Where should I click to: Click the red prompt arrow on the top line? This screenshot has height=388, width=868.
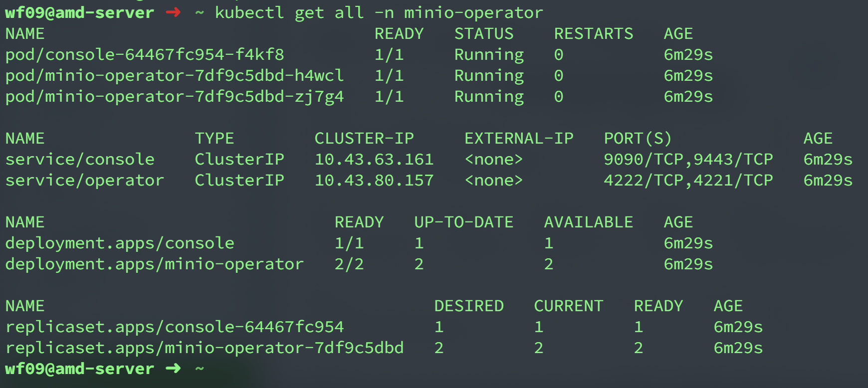point(173,12)
